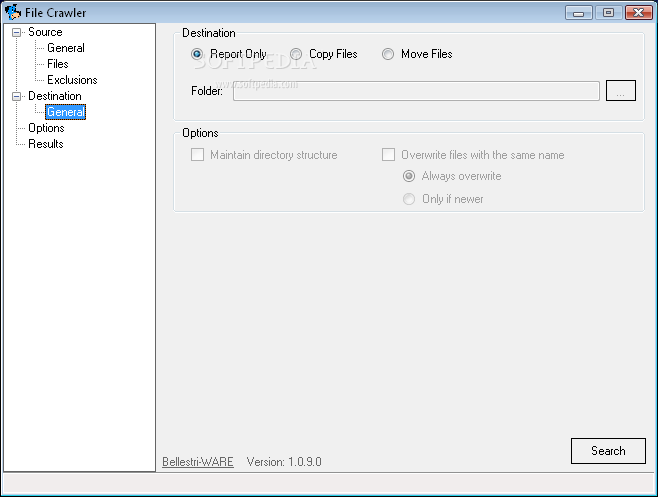Screen dimensions: 658x497
Task: Maximize the File Crawler window
Action: [608, 13]
